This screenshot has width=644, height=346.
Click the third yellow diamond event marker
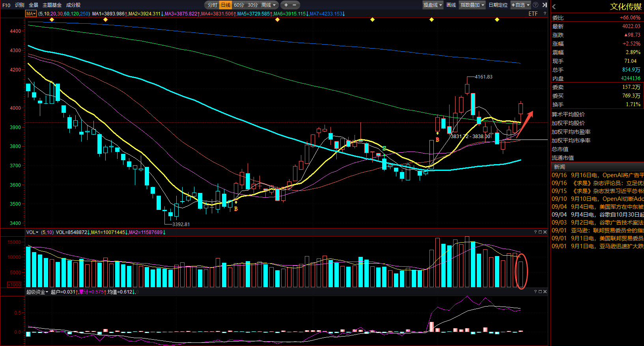pos(277,19)
